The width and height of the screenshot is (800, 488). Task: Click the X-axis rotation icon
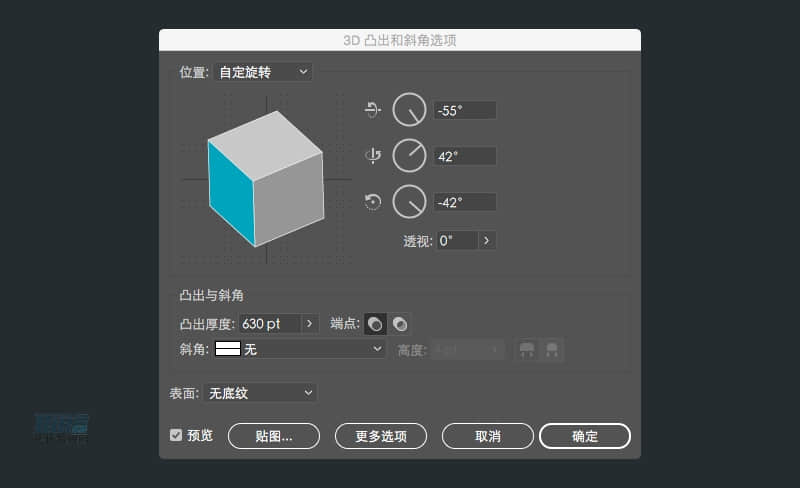374,110
